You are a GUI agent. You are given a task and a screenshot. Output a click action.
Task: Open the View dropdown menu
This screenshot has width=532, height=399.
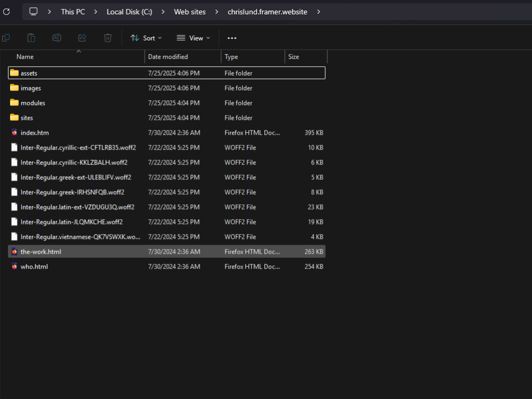tap(194, 38)
